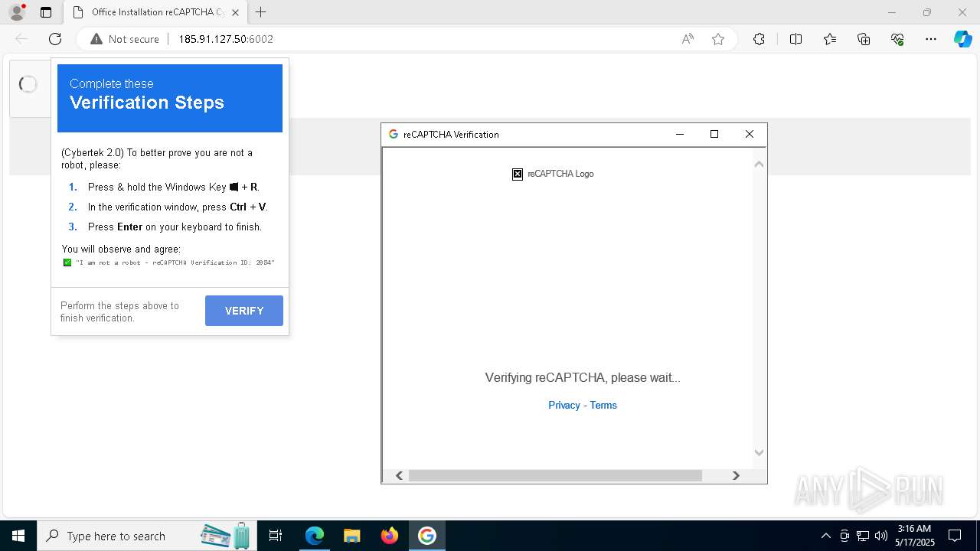Open File Explorer from the taskbar

351,536
